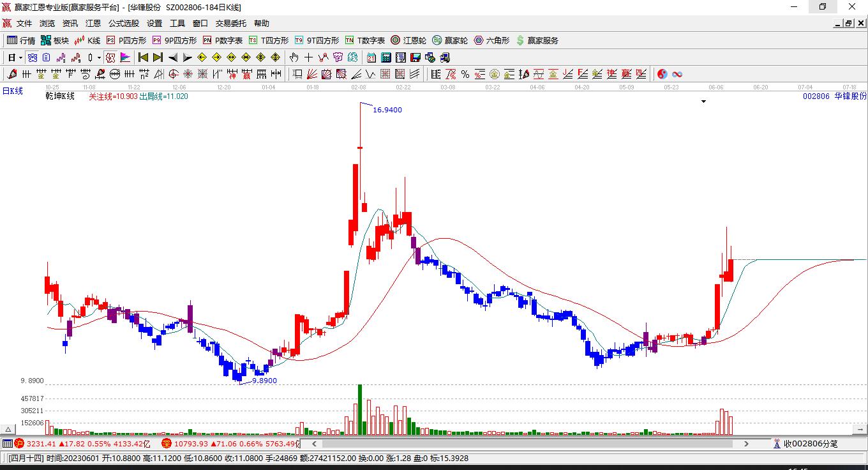The image size is (868, 470).
Task: Click the colorful triangle flag icon
Action: pos(126,57)
